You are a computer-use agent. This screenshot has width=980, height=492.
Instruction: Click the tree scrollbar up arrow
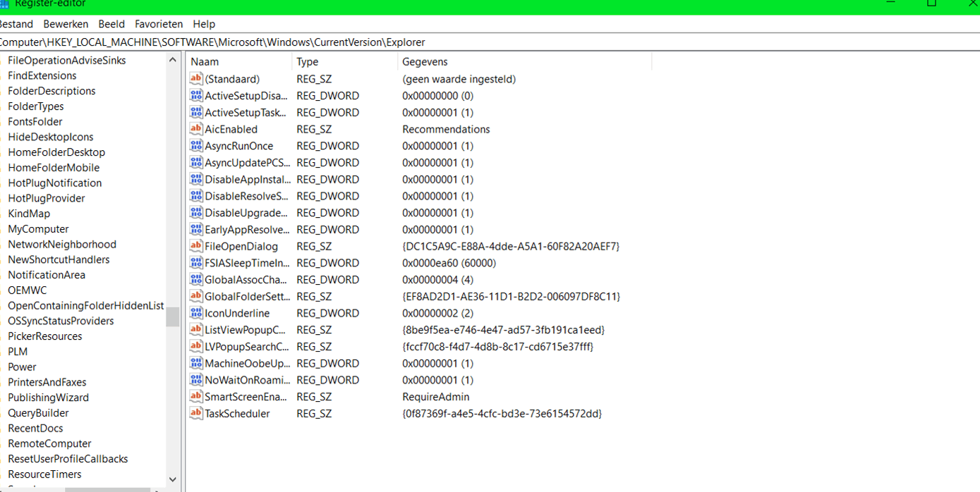point(173,60)
